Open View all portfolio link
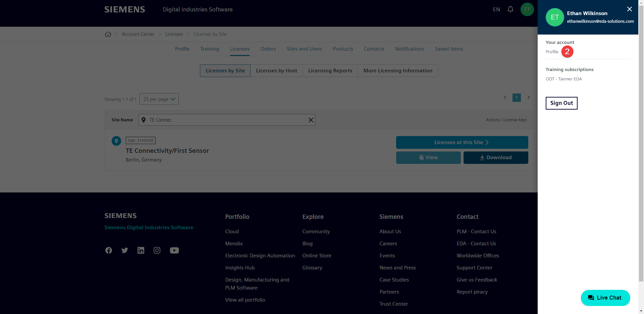Viewport: 644px width, 314px height. tap(245, 300)
